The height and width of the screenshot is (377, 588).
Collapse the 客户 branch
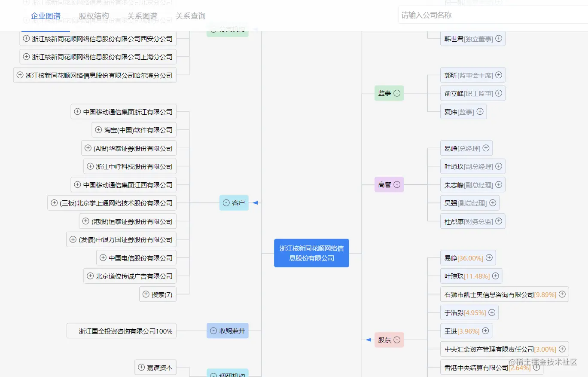click(226, 203)
